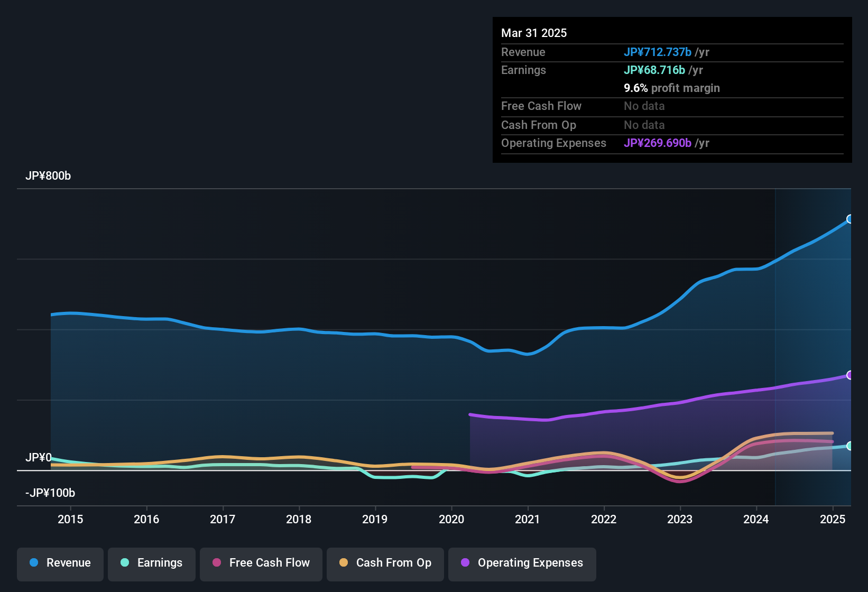Click the purple Operating Expenses legend dot
868x592 pixels.
click(465, 563)
